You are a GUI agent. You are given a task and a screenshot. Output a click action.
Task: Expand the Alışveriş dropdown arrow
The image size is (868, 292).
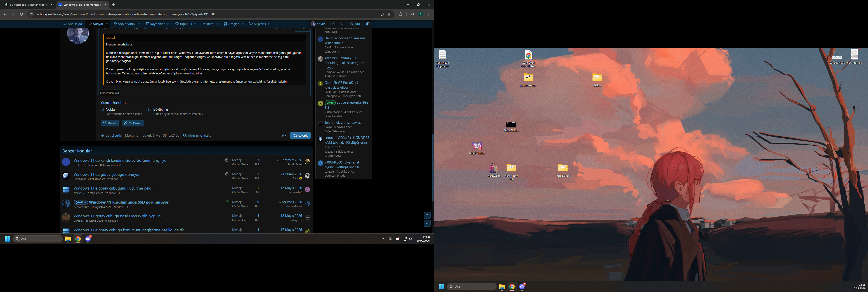point(269,24)
